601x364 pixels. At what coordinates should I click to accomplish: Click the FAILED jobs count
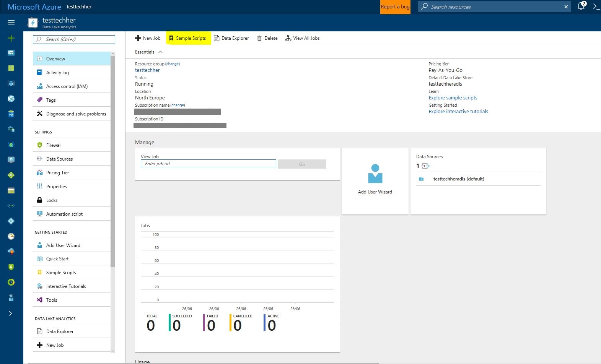tap(211, 323)
